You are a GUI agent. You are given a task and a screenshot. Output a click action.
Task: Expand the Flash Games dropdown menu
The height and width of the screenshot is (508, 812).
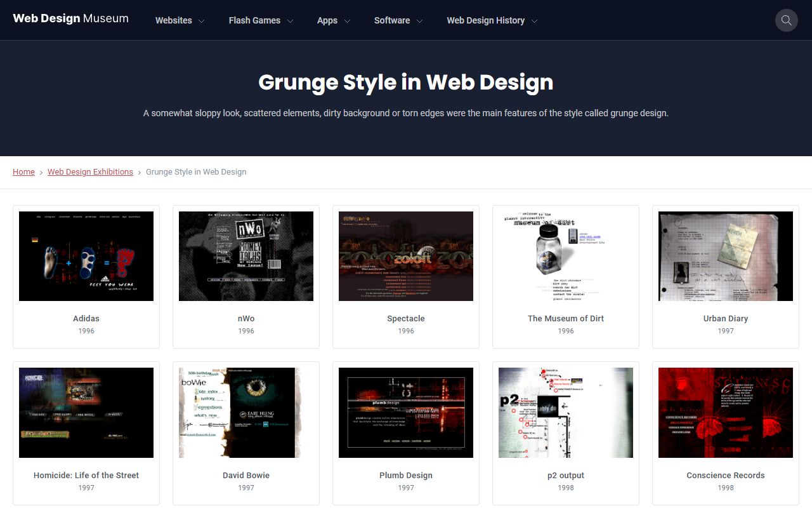coord(259,20)
